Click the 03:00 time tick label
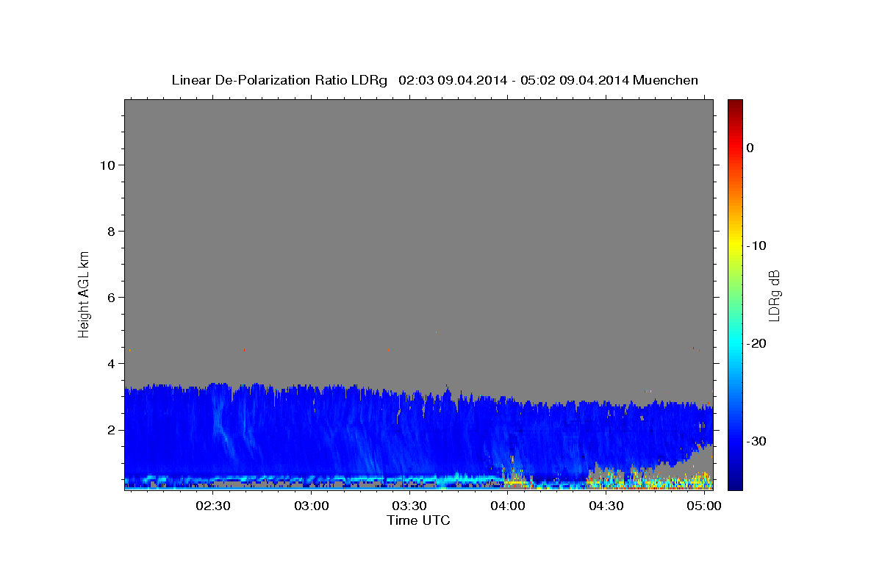 311,506
